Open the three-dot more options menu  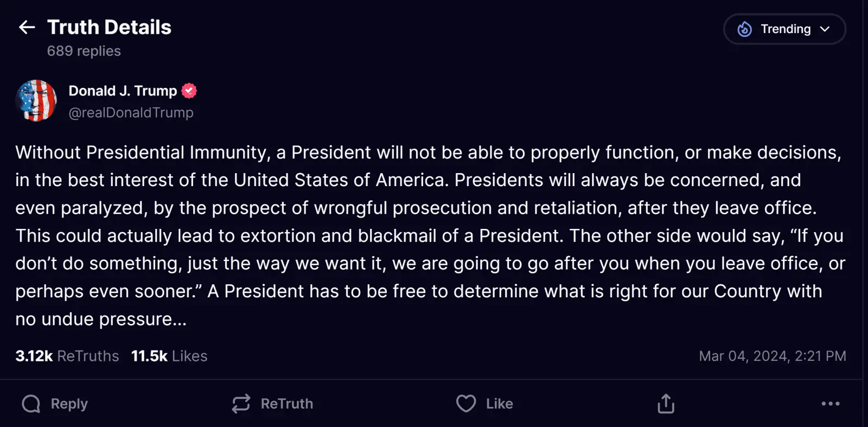831,404
